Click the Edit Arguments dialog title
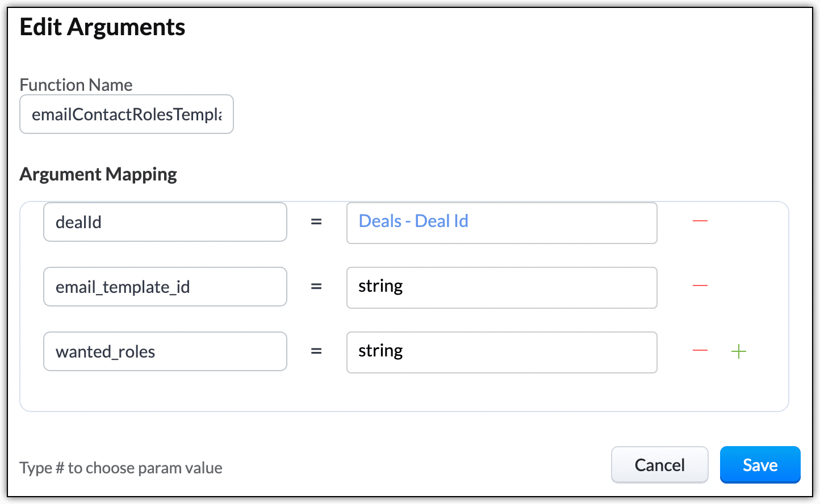This screenshot has height=504, width=820. (102, 27)
